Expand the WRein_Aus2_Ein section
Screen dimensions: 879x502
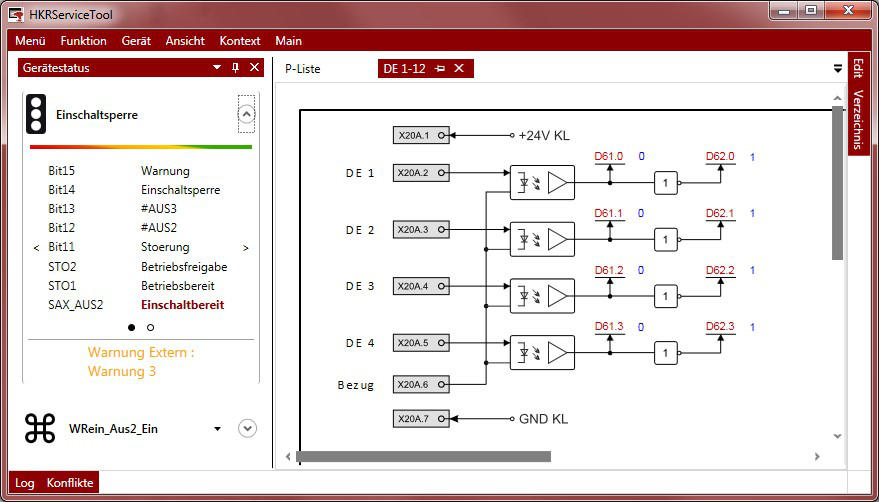tap(247, 428)
